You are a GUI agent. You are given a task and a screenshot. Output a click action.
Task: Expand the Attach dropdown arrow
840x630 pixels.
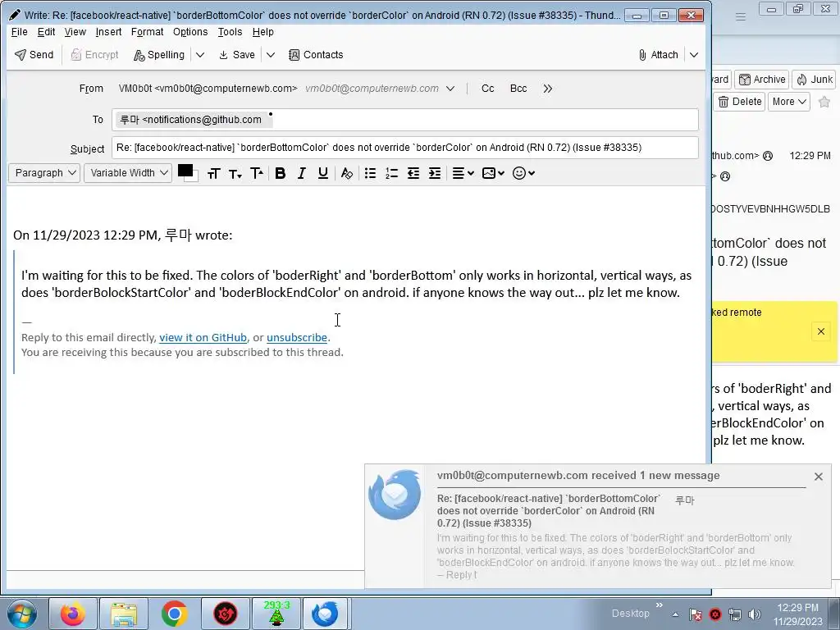click(694, 55)
